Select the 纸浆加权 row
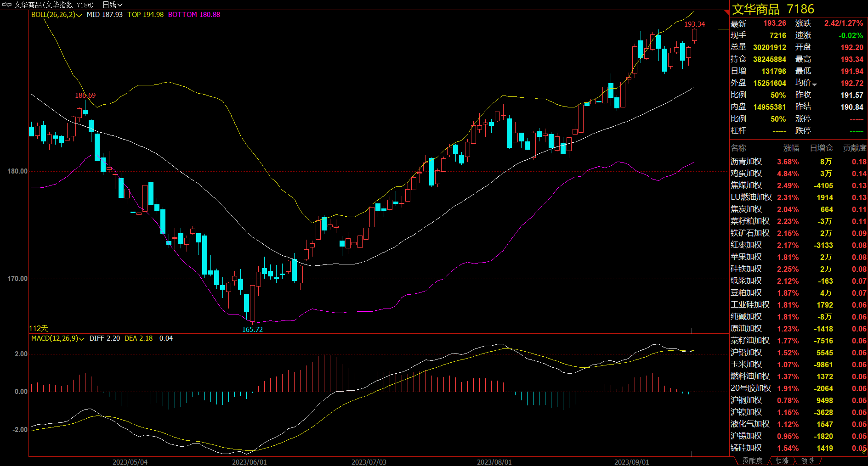The width and height of the screenshot is (868, 466). 799,281
